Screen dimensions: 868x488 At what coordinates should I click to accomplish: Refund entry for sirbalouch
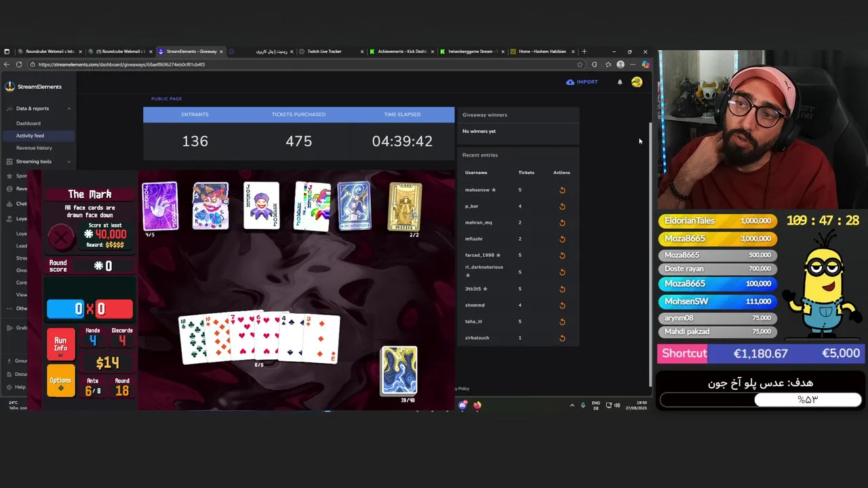562,338
